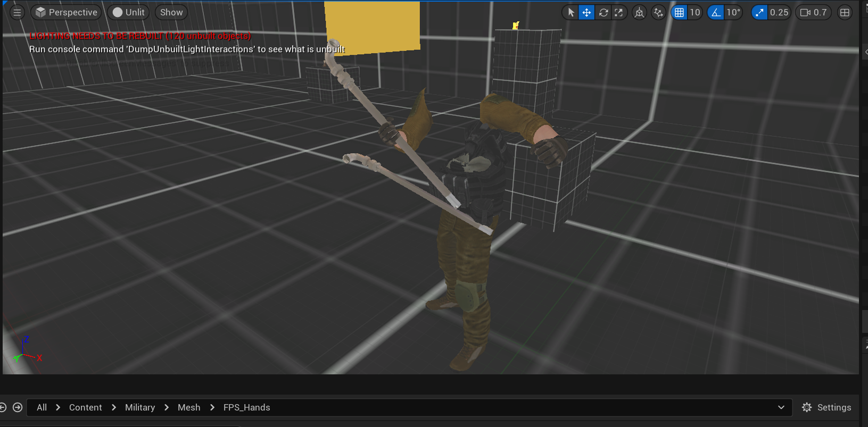Cycle the transform coordinate system icon
The image size is (868, 427).
[x=639, y=12]
